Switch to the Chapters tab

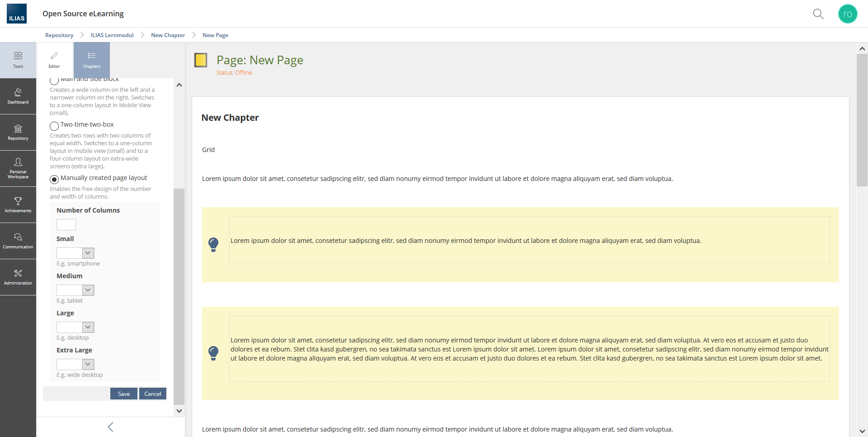point(92,60)
